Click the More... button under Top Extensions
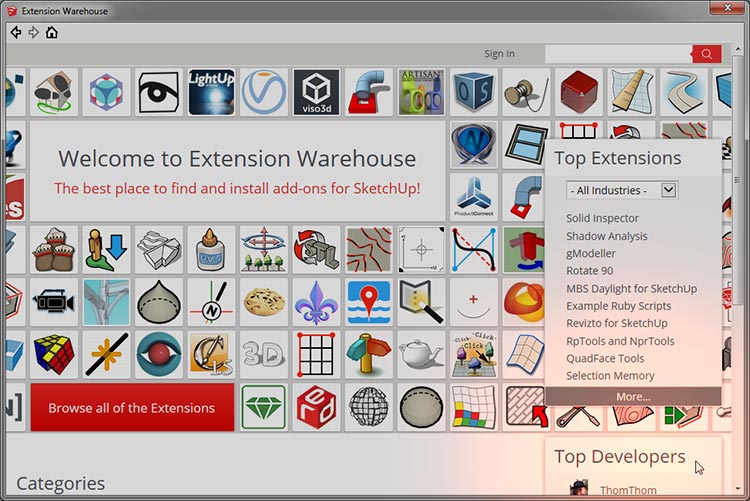This screenshot has width=750, height=501. pyautogui.click(x=633, y=396)
